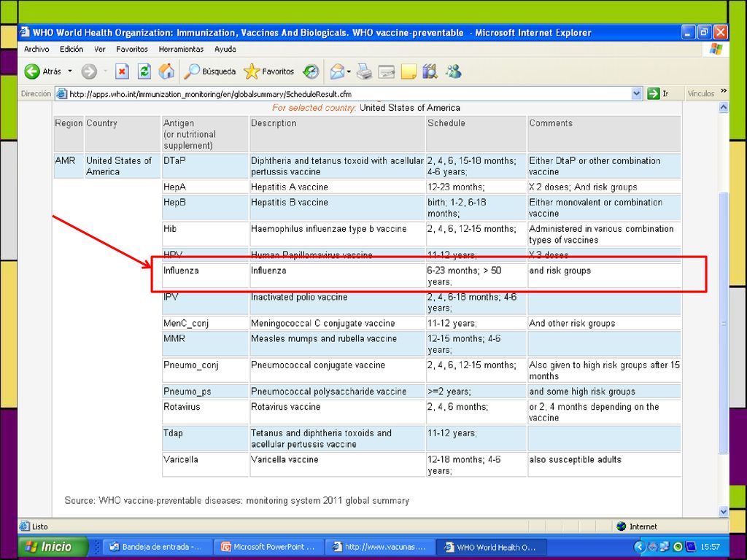Select the Pneumo_ps antigen cell
Screen dimensions: 747x560
point(205,392)
